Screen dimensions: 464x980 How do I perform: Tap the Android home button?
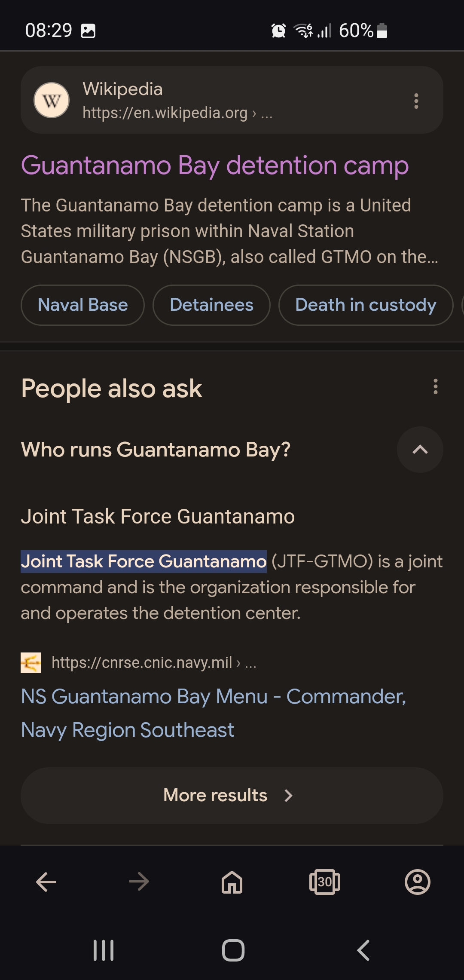(233, 950)
